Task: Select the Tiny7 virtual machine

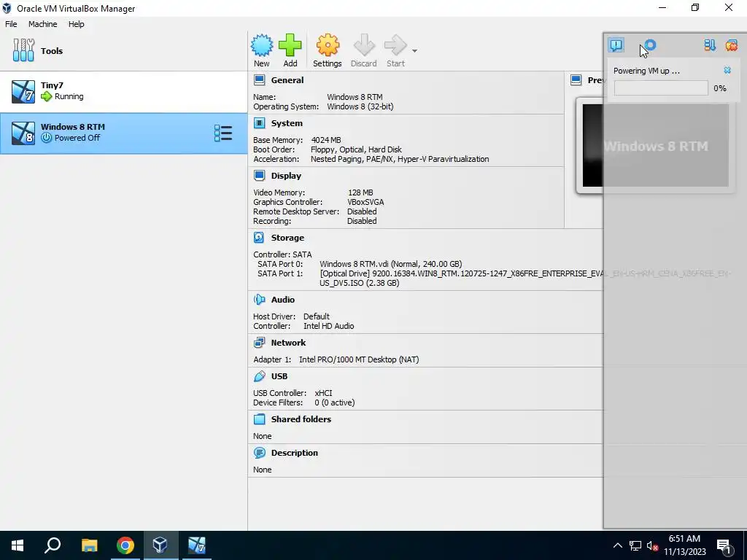Action: [x=124, y=92]
